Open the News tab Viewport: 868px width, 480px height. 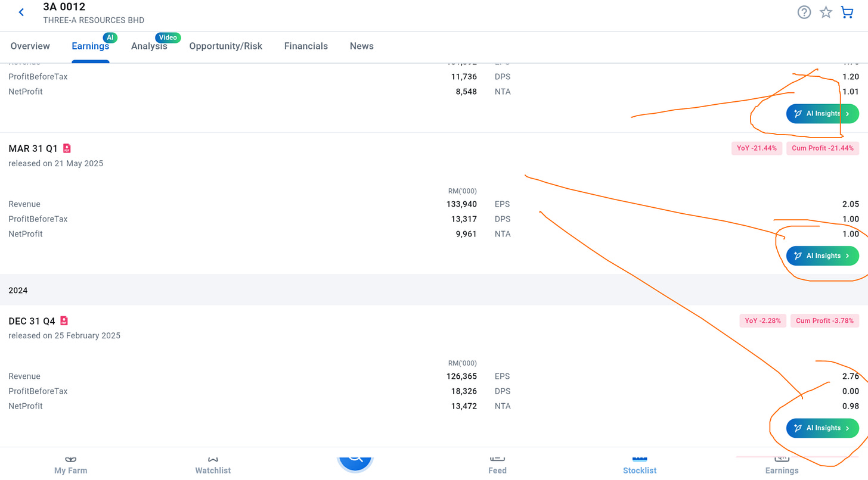tap(362, 46)
